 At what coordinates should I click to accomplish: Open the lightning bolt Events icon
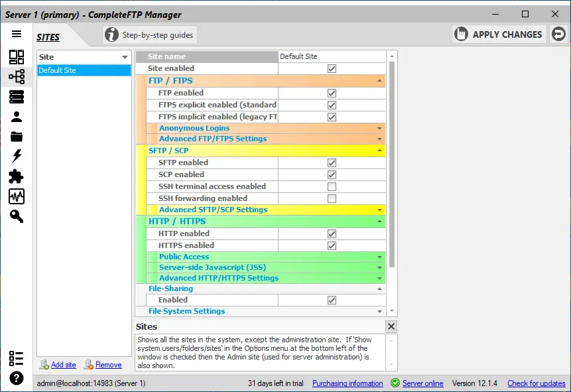tap(17, 156)
